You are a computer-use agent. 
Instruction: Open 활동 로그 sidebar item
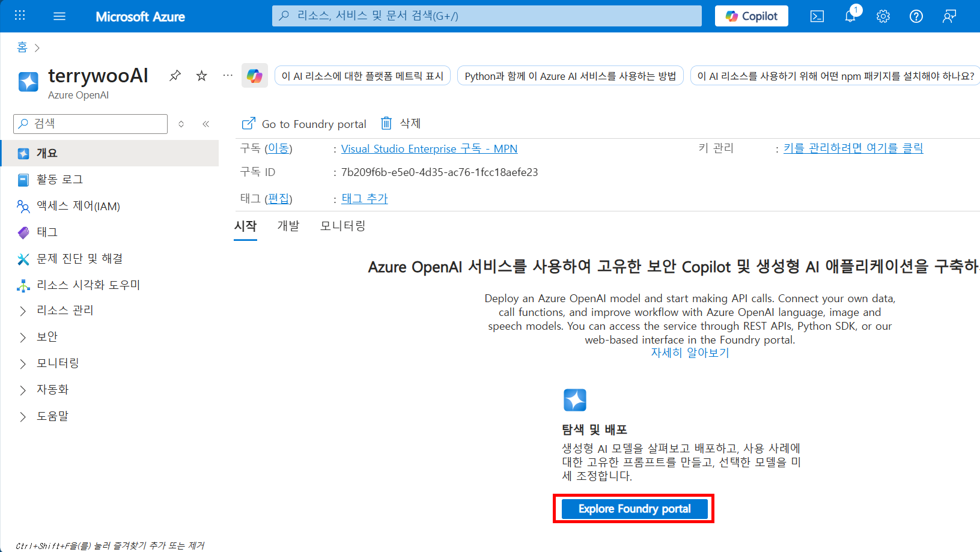click(109, 180)
